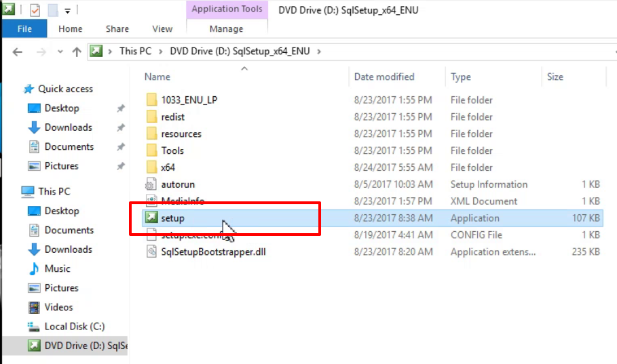Select the Tools folder

point(172,150)
